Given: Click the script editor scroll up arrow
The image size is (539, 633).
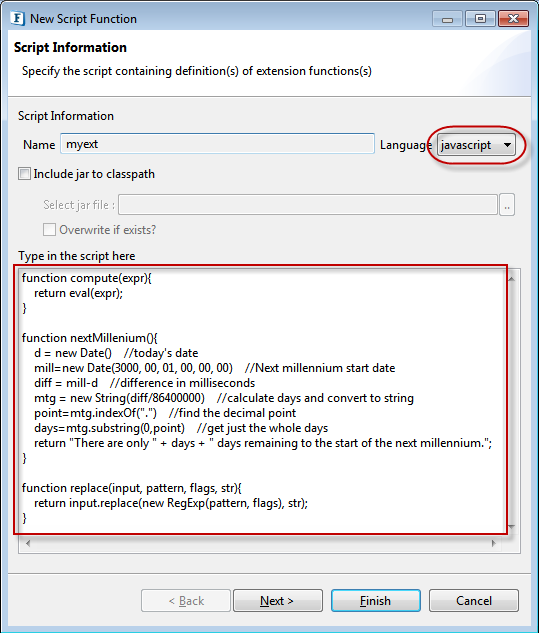Looking at the screenshot, I should click(x=512, y=279).
